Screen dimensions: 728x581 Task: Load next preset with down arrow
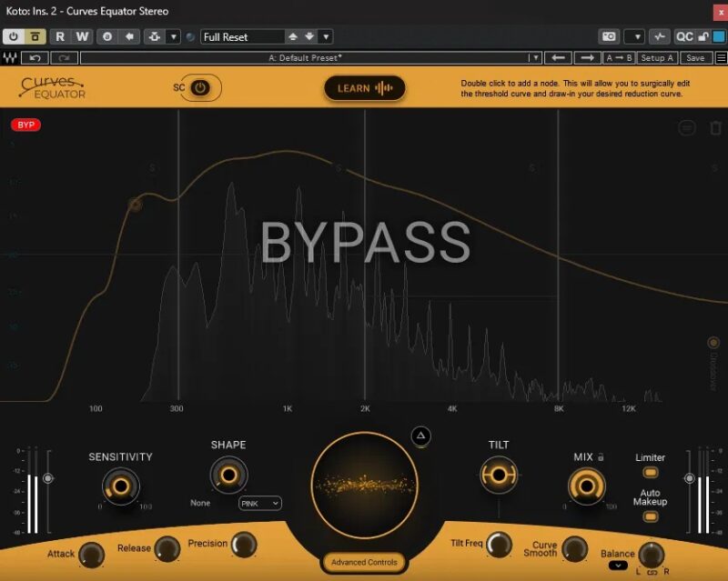(x=309, y=36)
